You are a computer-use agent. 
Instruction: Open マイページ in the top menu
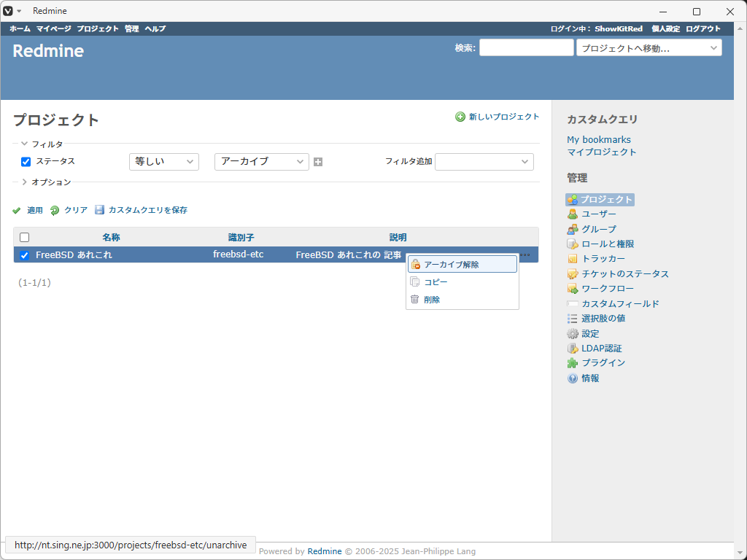[x=54, y=28]
